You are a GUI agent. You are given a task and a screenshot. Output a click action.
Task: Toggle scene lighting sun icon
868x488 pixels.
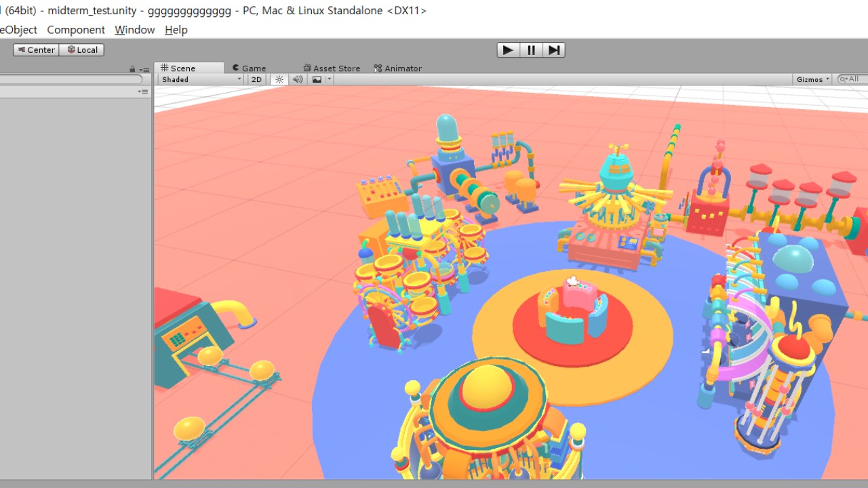pyautogui.click(x=279, y=79)
